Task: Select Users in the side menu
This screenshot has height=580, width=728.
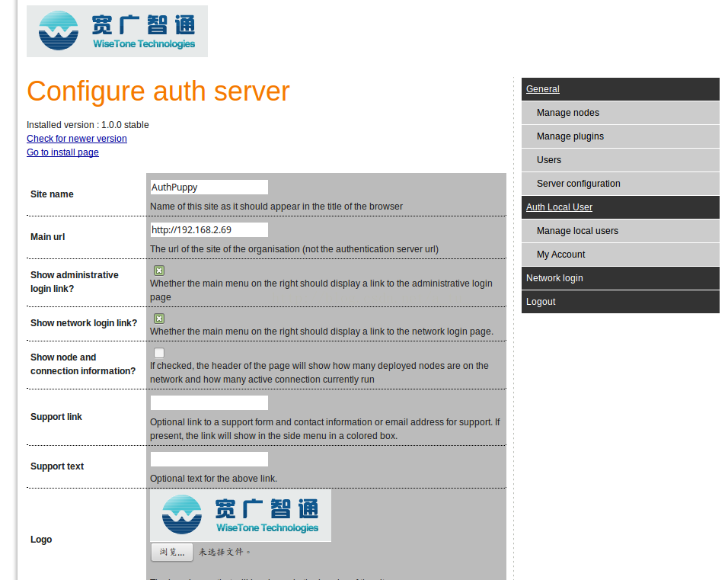Action: pyautogui.click(x=548, y=160)
